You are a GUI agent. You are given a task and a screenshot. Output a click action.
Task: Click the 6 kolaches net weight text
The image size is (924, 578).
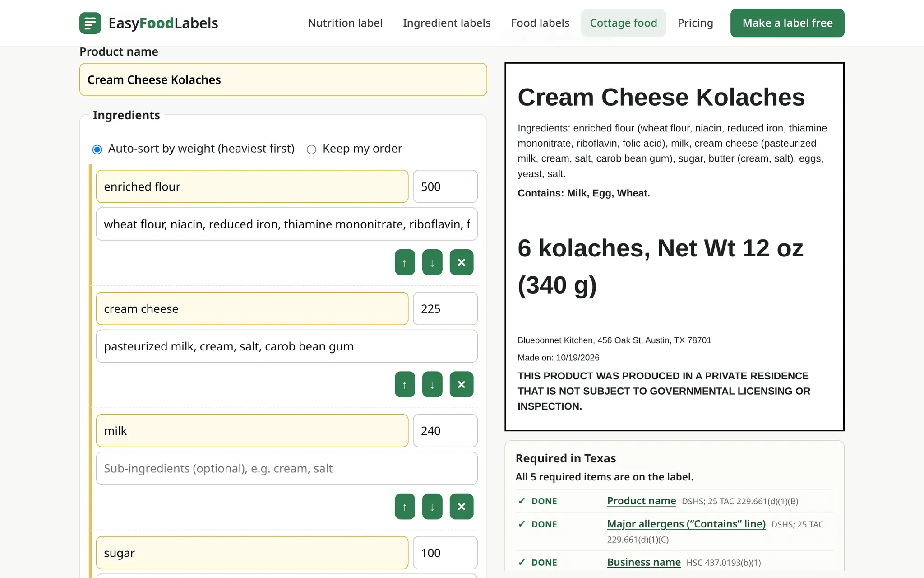coord(661,266)
